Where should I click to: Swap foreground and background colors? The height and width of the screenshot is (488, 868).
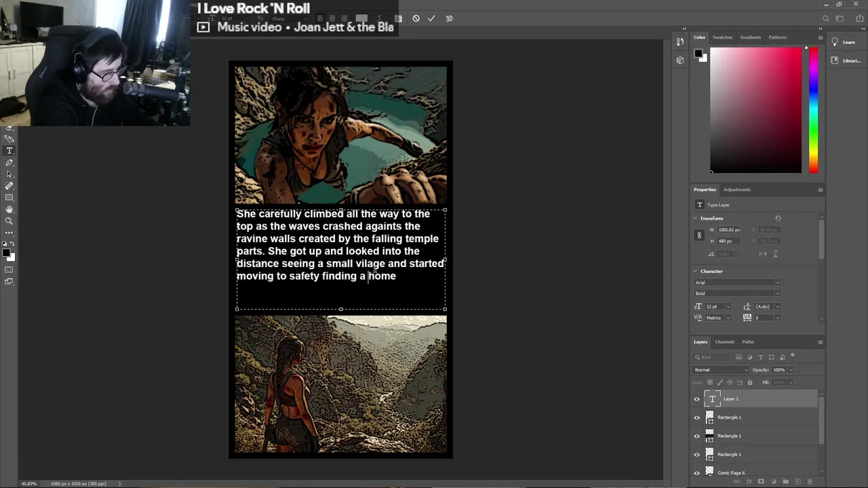coord(13,243)
